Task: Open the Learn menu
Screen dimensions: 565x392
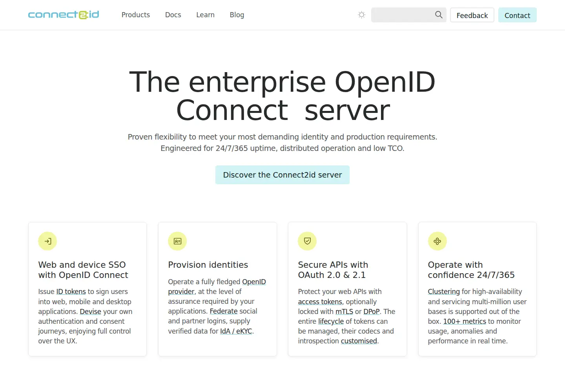Action: pos(205,15)
